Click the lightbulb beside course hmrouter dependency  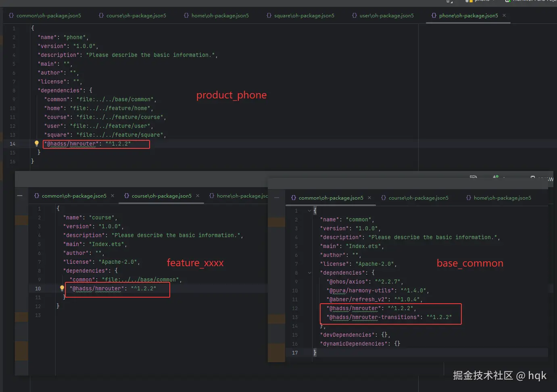pos(62,288)
